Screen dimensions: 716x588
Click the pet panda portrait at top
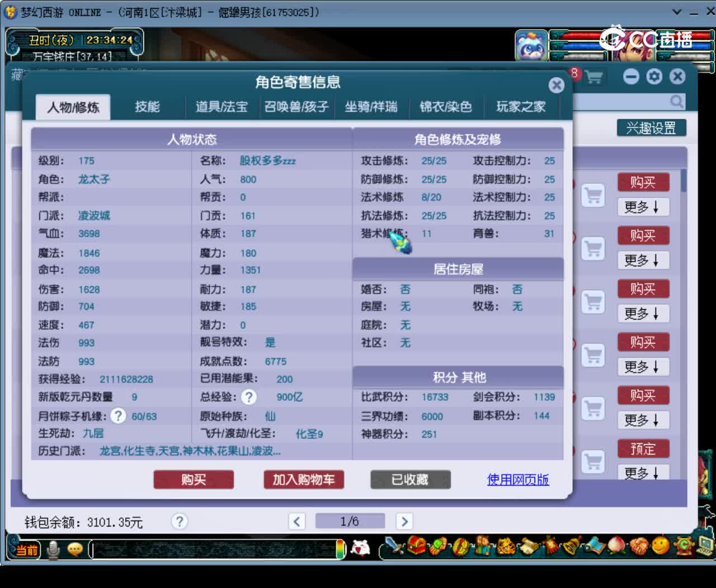tap(531, 45)
